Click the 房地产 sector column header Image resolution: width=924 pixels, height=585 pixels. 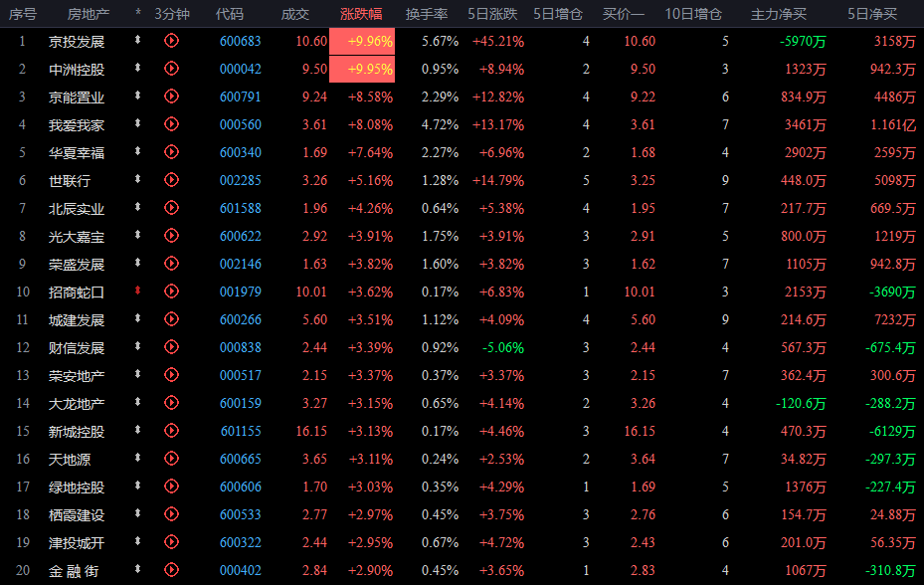click(x=89, y=14)
